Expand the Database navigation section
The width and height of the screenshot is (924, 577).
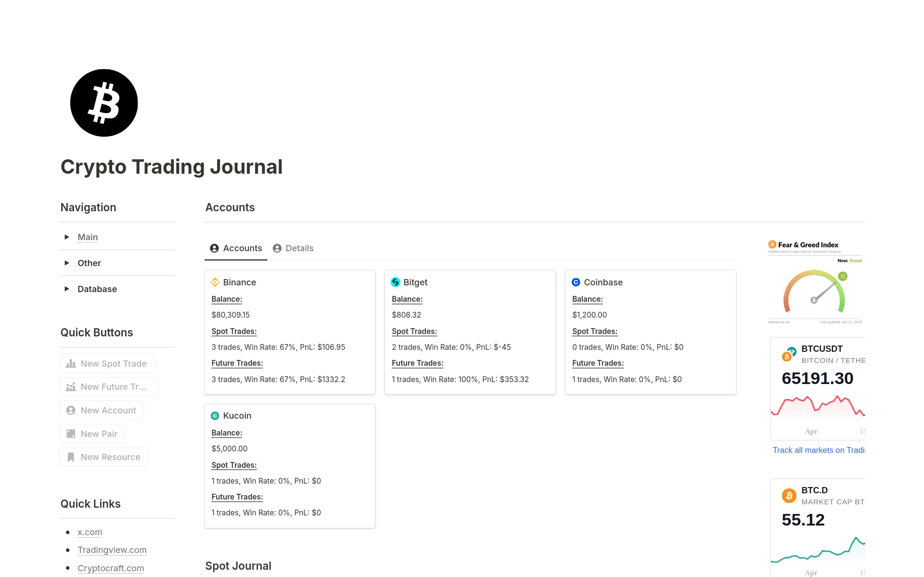66,289
